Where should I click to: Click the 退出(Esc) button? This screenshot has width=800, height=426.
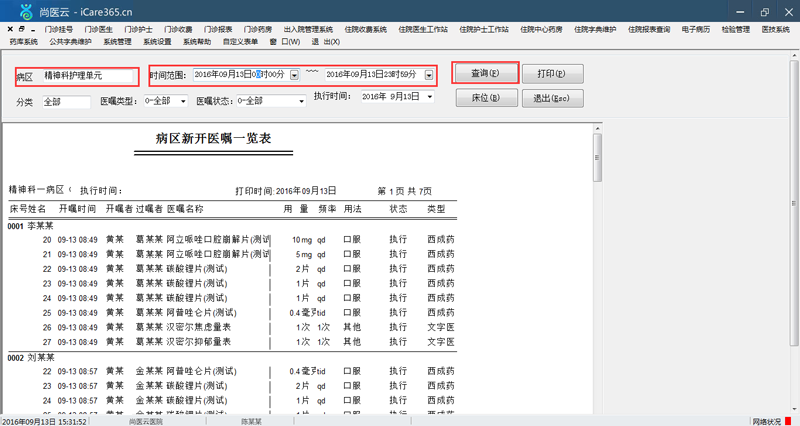pyautogui.click(x=553, y=98)
